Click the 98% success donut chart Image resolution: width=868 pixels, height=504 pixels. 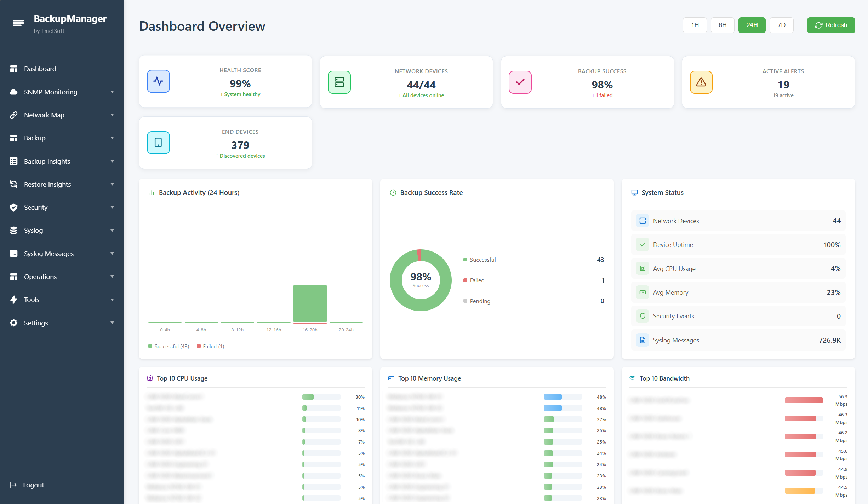coord(421,280)
